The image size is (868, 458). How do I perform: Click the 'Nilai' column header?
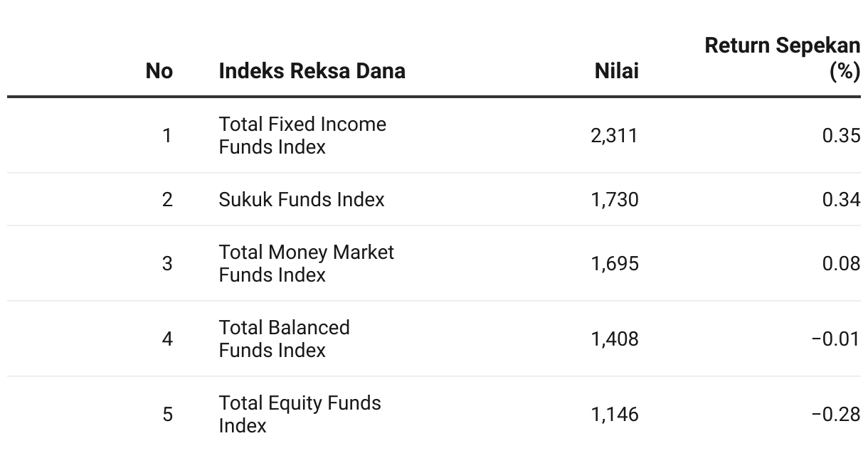(617, 71)
